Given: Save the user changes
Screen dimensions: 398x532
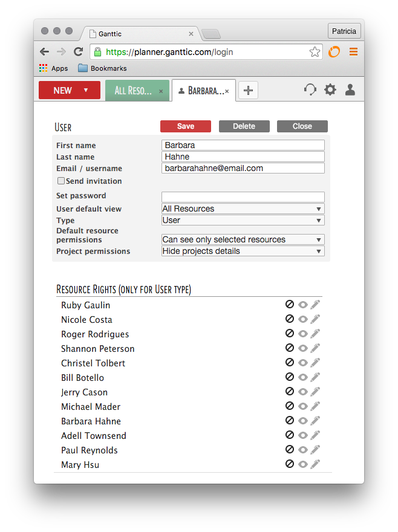Looking at the screenshot, I should [x=186, y=126].
